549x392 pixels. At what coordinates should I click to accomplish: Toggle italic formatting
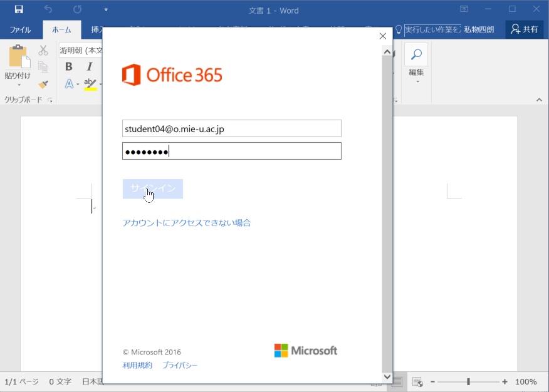pos(90,66)
